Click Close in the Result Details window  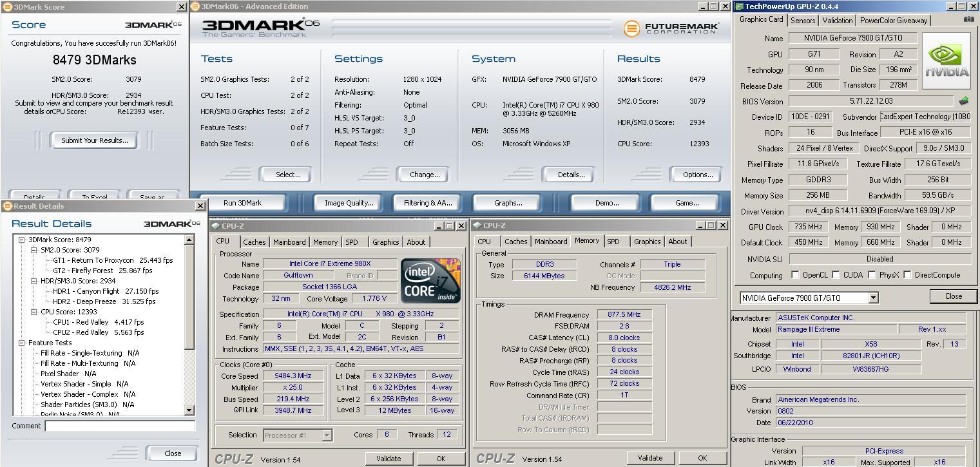173,453
